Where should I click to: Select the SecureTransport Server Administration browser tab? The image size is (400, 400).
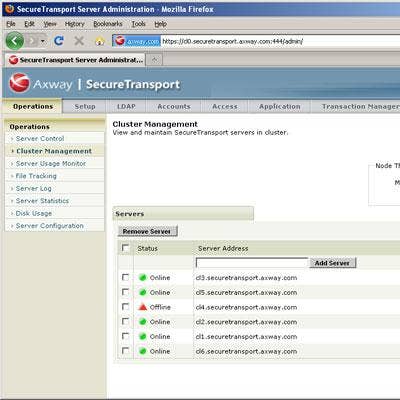76,60
